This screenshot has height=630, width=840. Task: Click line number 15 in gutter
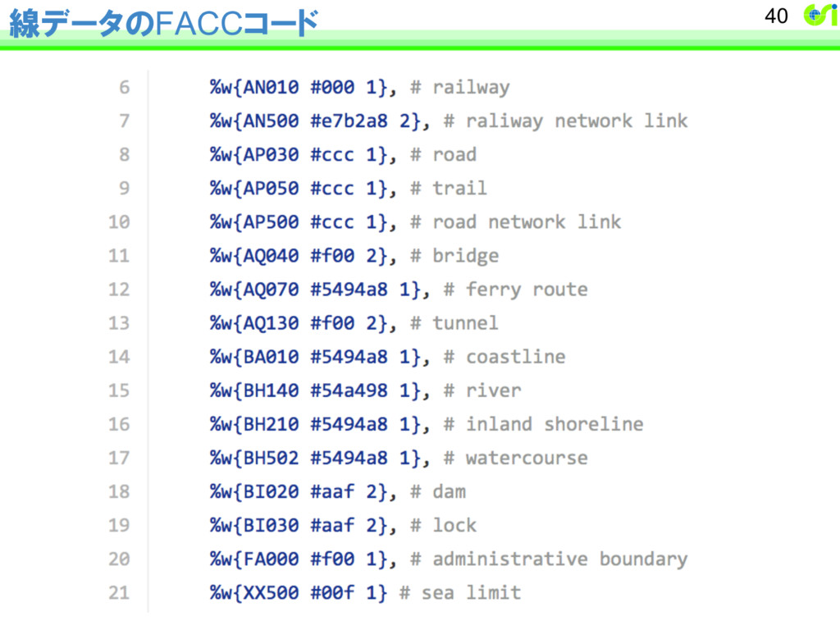click(x=119, y=391)
